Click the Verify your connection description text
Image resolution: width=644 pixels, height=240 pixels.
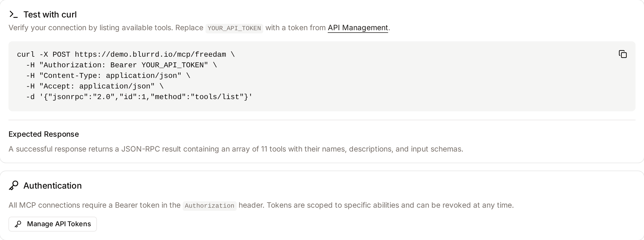(x=199, y=28)
